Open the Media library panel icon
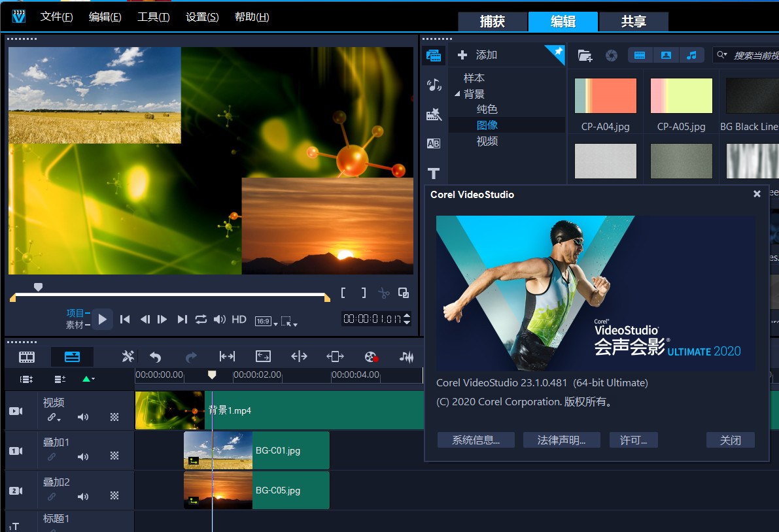The image size is (779, 532). click(x=434, y=55)
